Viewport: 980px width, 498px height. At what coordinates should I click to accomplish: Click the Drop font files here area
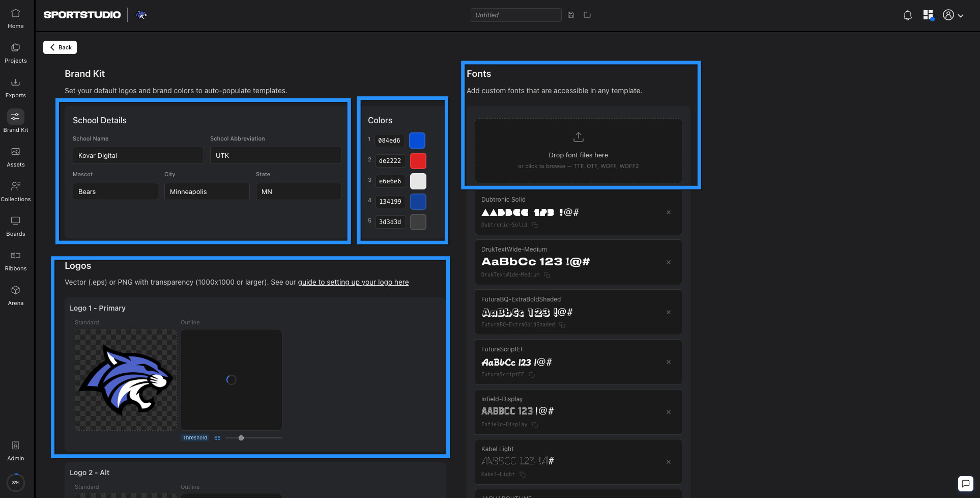click(579, 151)
